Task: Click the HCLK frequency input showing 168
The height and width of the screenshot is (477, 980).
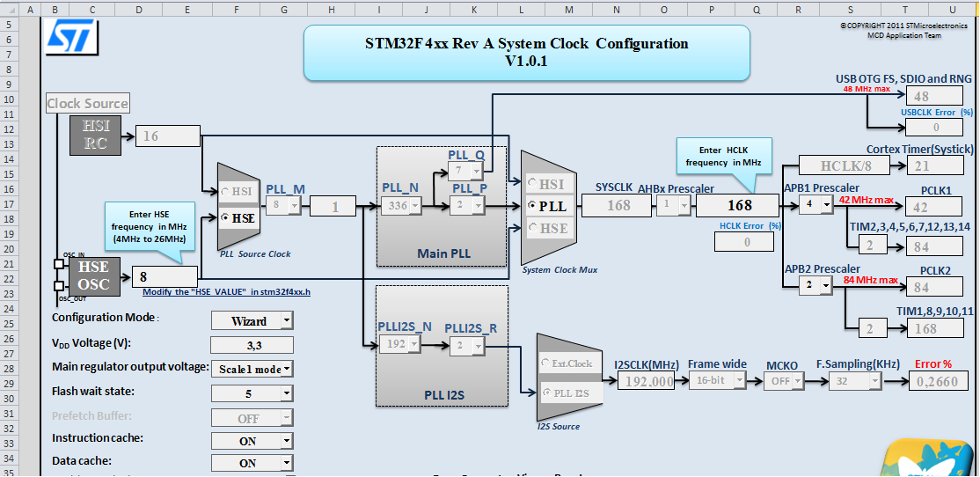Action: tap(737, 204)
